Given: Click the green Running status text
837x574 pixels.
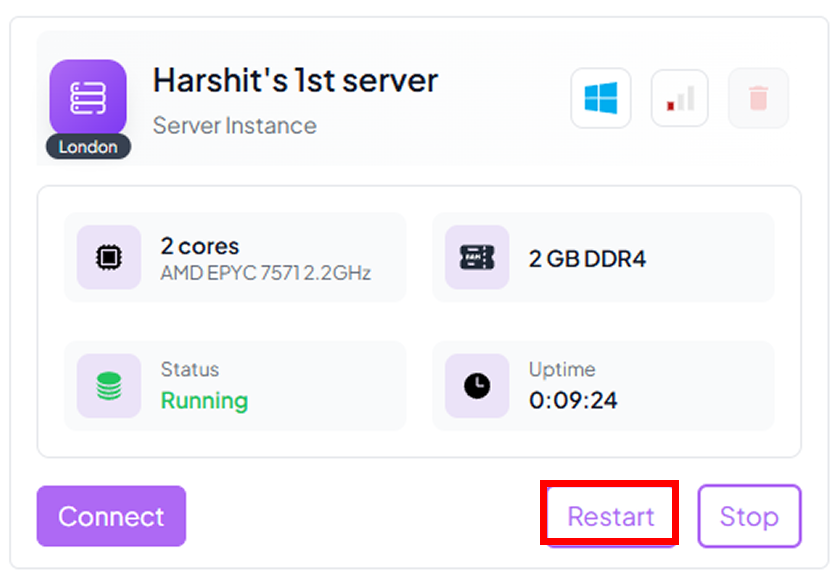Looking at the screenshot, I should coord(204,401).
